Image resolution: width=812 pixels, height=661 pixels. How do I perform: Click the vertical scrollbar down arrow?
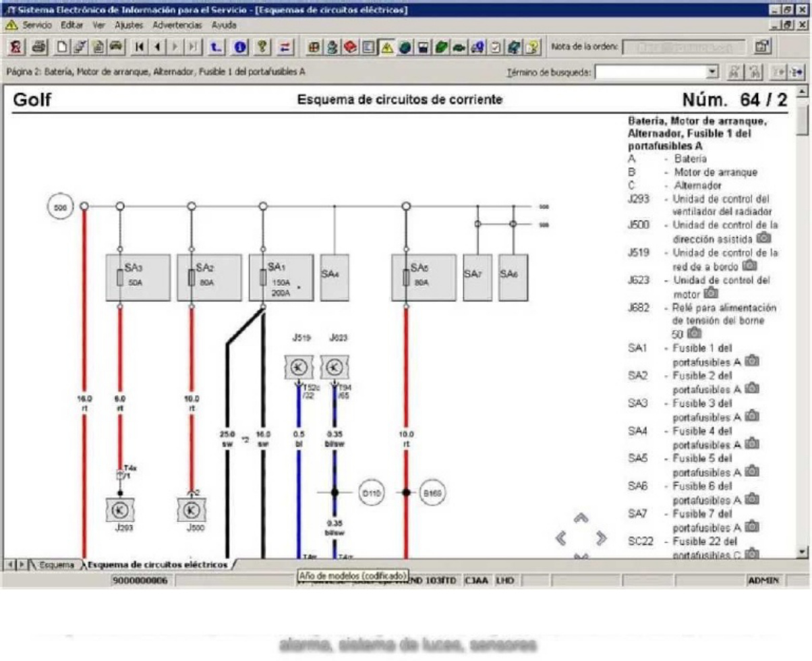pos(801,552)
